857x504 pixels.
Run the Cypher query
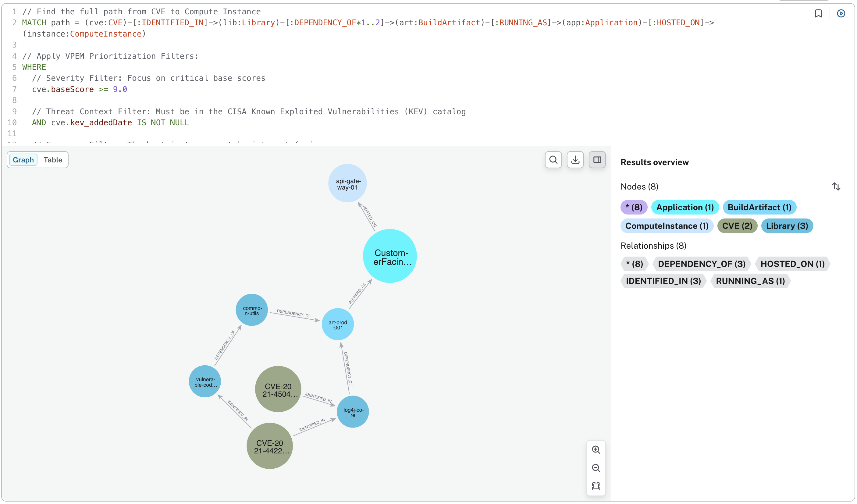[841, 14]
